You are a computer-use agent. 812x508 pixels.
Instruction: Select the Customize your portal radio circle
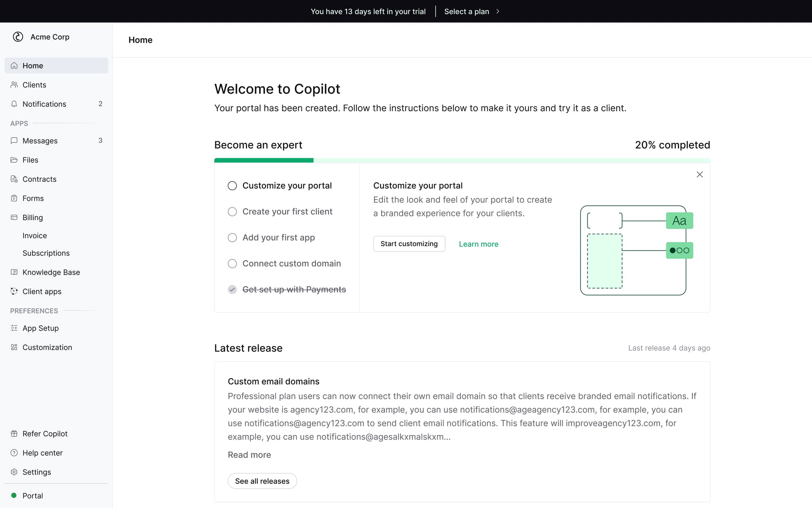(232, 186)
